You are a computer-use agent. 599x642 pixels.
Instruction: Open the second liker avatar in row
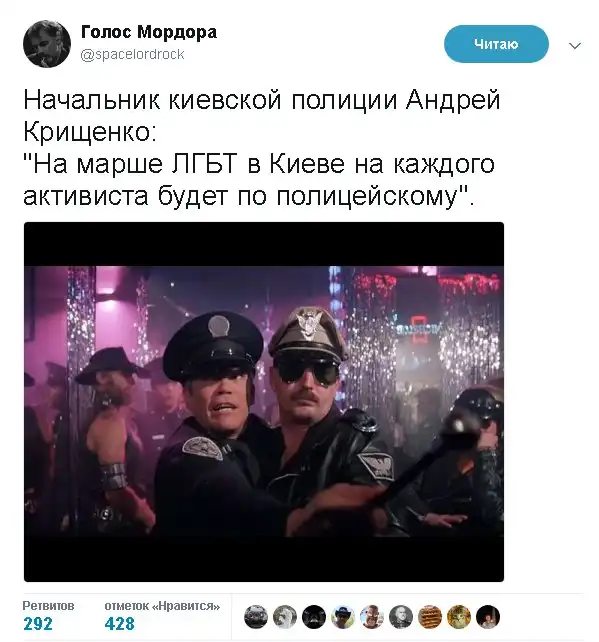tap(285, 617)
